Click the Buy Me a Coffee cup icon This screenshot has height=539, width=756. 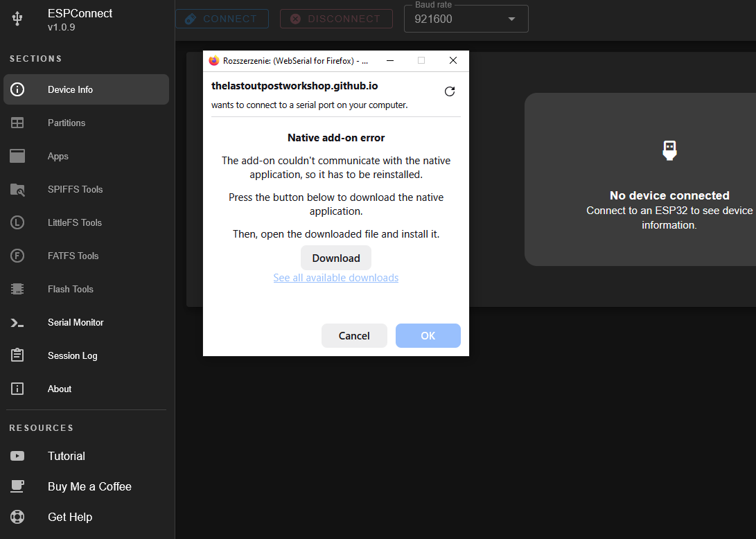click(17, 486)
